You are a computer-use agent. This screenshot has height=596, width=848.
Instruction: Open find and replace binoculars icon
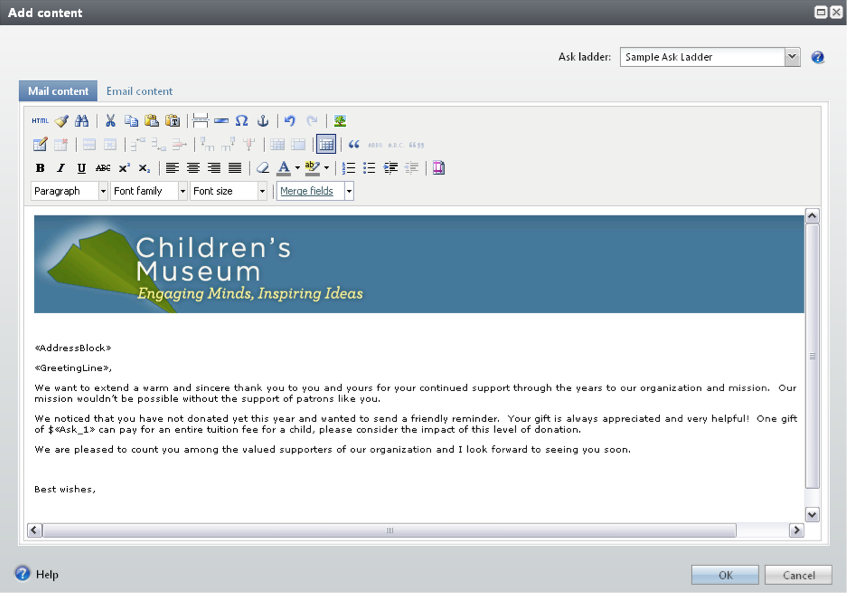(82, 121)
